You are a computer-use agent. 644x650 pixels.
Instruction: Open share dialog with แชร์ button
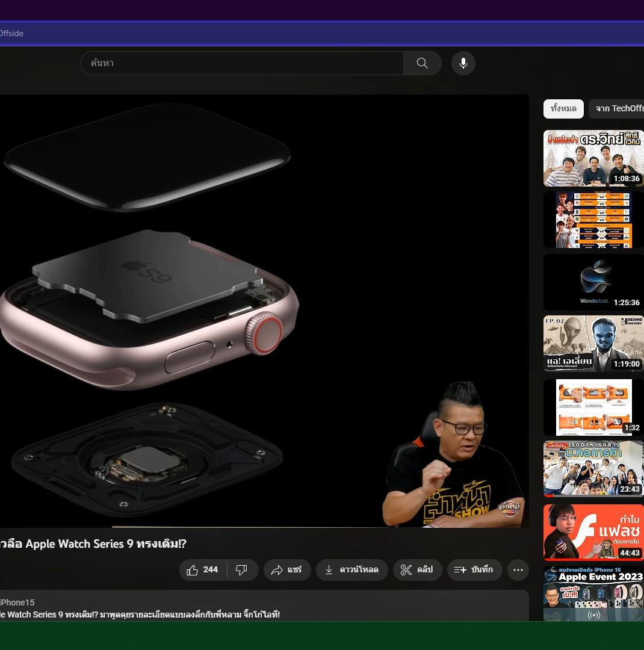click(x=287, y=569)
